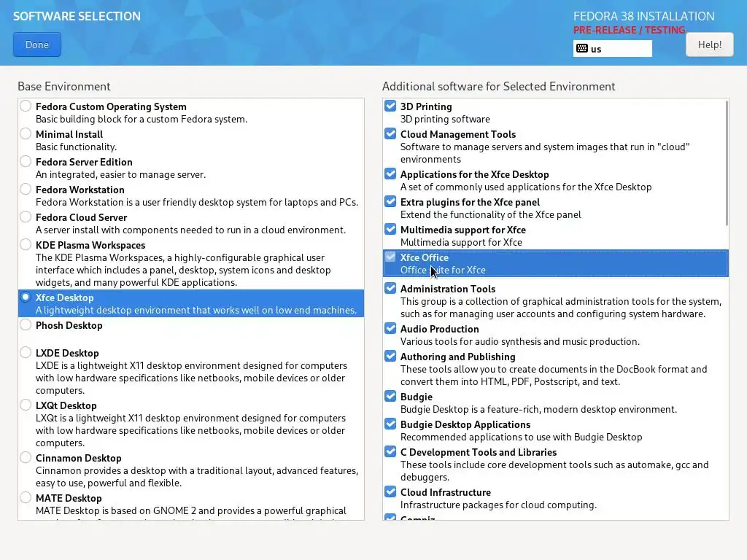Select MATE Desktop radio button
This screenshot has height=560, width=747.
(26, 497)
